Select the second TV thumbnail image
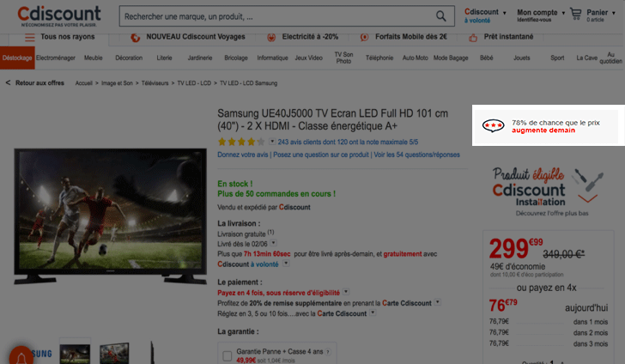The width and height of the screenshot is (625, 364). pos(114,353)
